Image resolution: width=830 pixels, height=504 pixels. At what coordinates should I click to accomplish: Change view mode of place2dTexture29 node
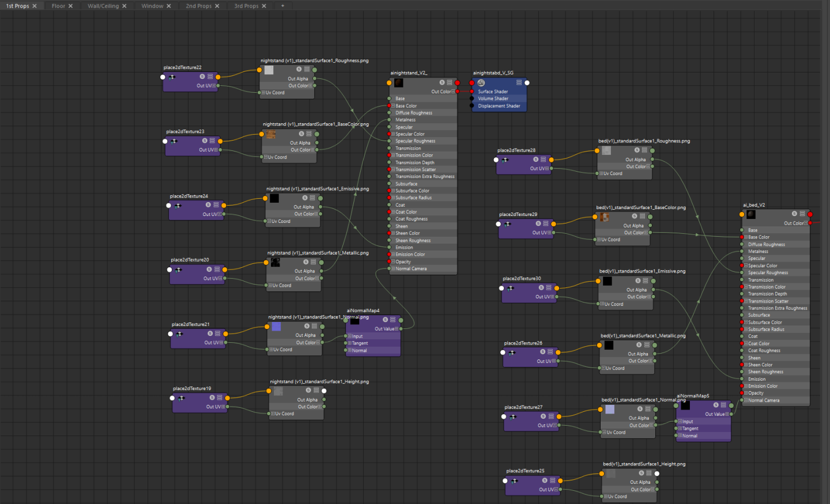(x=546, y=223)
